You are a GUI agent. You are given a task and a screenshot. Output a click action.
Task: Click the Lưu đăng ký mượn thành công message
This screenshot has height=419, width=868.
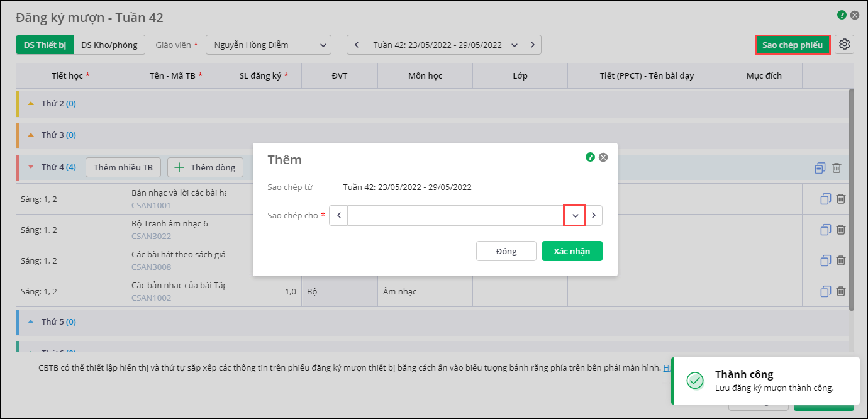click(x=774, y=388)
